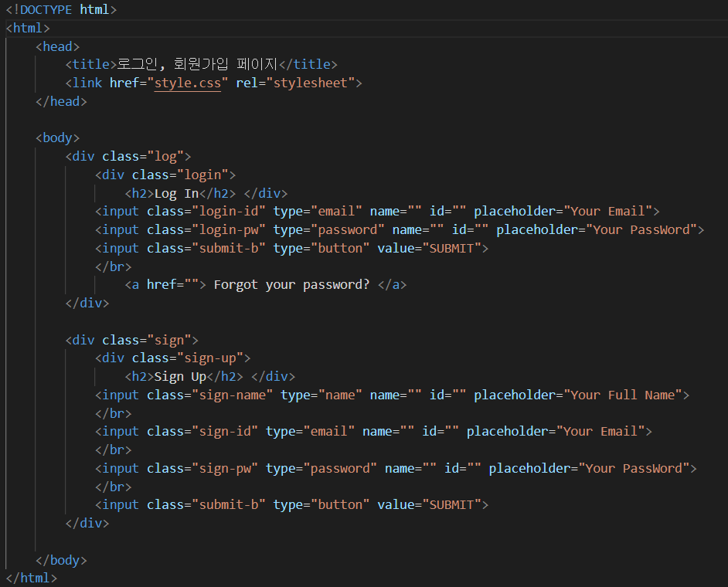Open the underlined style.css link
The height and width of the screenshot is (587, 728).
[x=188, y=83]
